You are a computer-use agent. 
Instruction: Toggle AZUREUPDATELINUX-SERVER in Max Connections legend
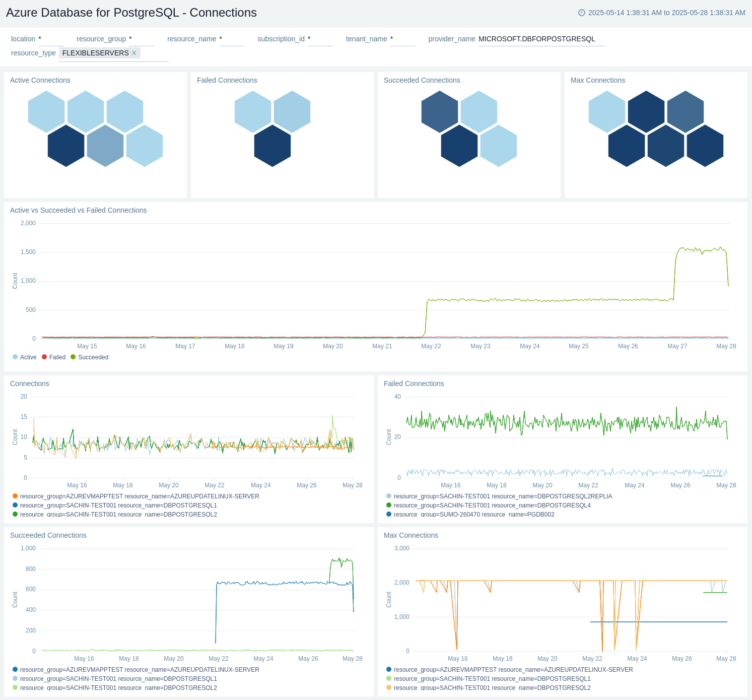(x=510, y=670)
